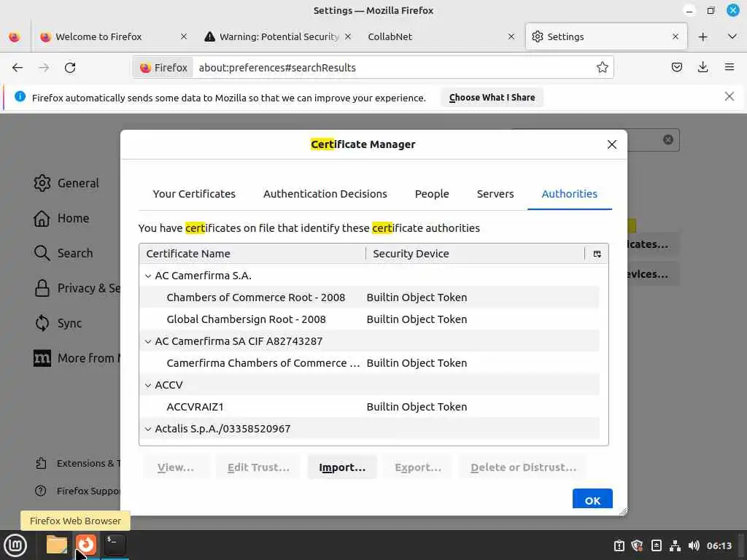The image size is (747, 560).
Task: Dismiss the data sharing notification bar
Action: [x=729, y=97]
